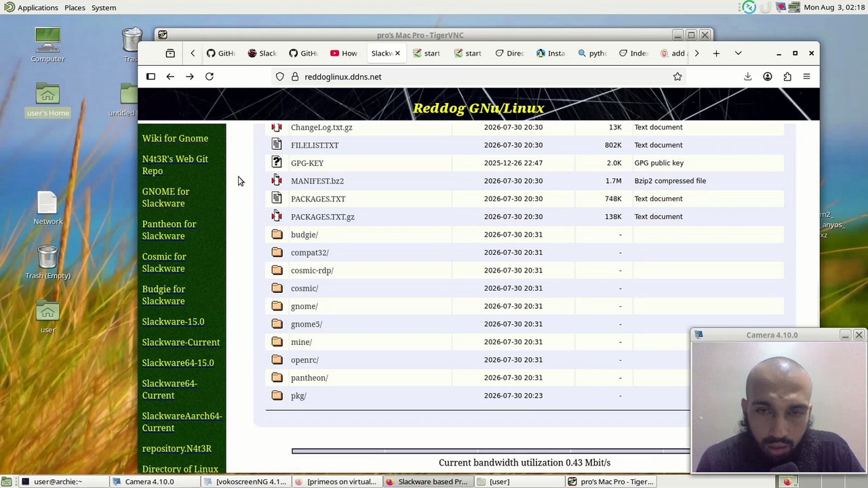Switch to the 'pytho' search tab

592,53
